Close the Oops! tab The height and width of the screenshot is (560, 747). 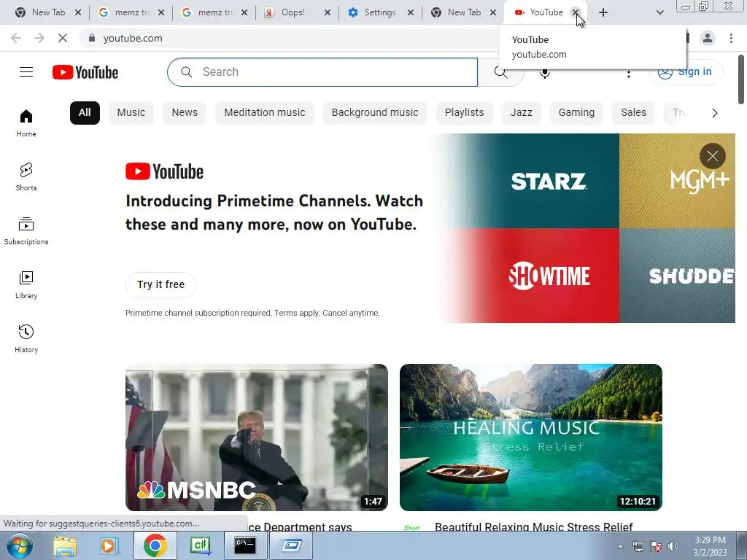(328, 13)
